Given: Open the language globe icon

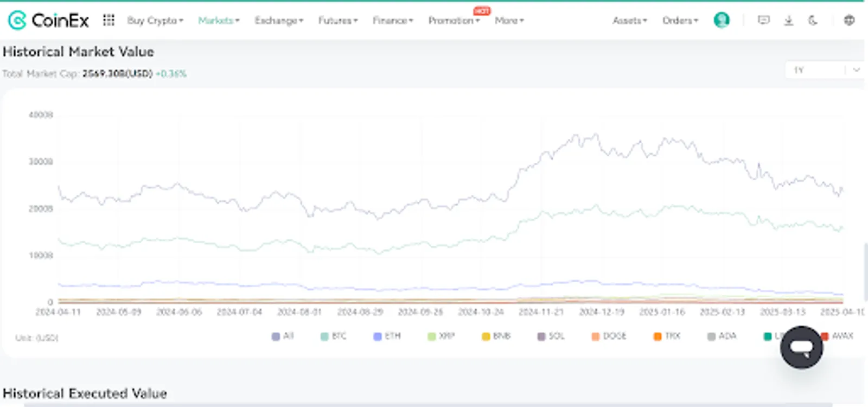Looking at the screenshot, I should [x=849, y=20].
